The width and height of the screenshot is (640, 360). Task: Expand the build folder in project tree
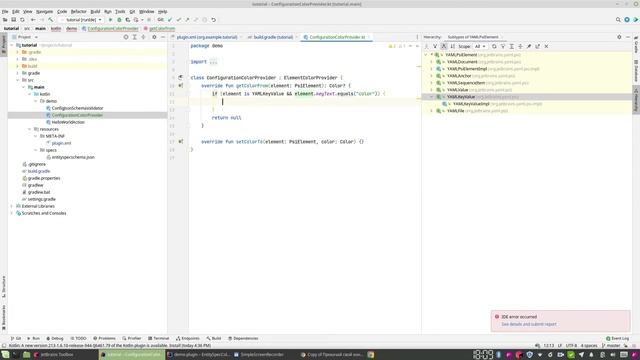18,66
